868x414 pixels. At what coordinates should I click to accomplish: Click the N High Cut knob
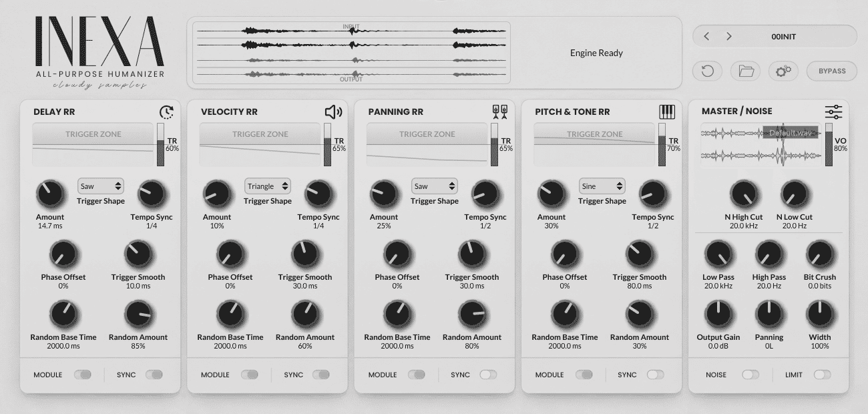(744, 194)
